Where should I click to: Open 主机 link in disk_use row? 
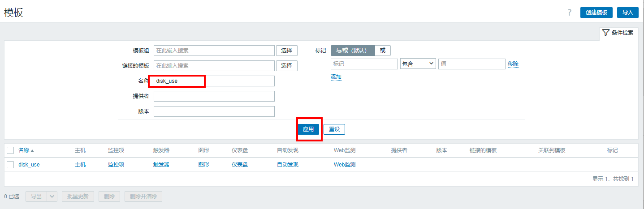coord(80,165)
